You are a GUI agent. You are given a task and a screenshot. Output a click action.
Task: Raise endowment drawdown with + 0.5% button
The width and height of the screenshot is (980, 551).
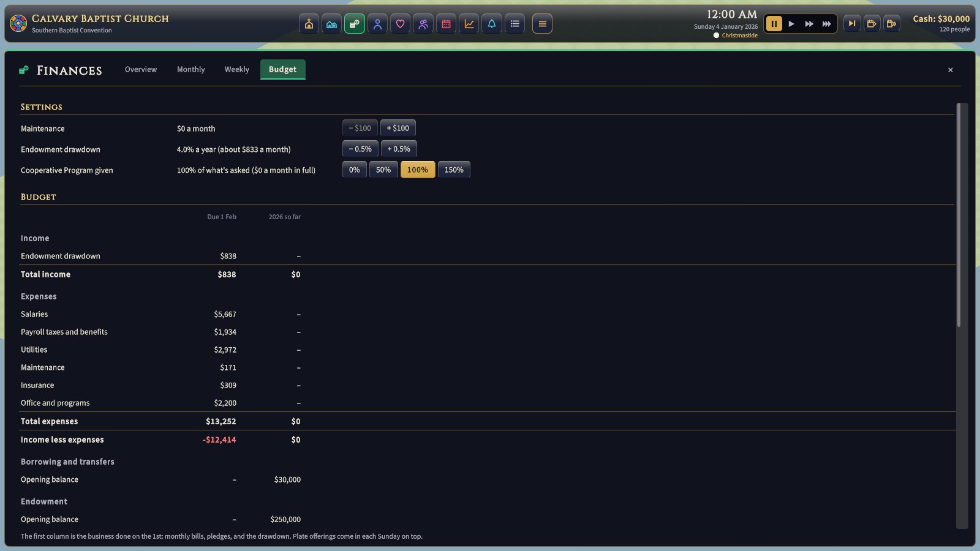tap(399, 149)
